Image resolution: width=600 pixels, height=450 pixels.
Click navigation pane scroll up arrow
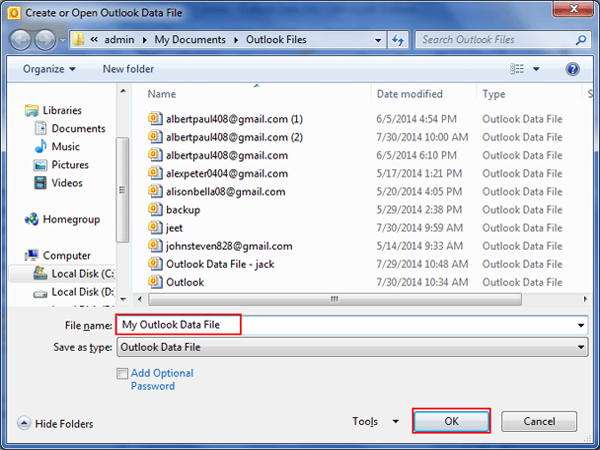tap(123, 91)
